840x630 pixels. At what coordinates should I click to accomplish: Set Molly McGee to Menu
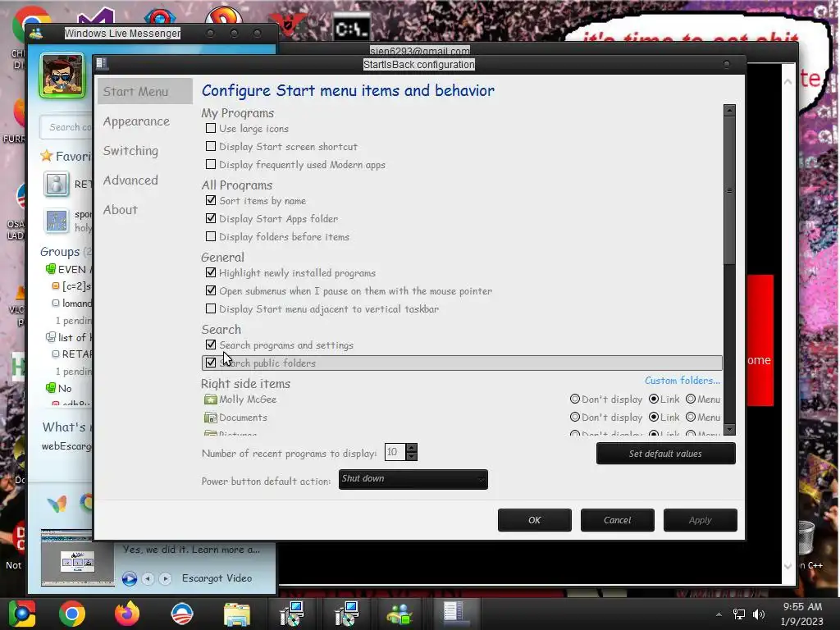pos(691,399)
